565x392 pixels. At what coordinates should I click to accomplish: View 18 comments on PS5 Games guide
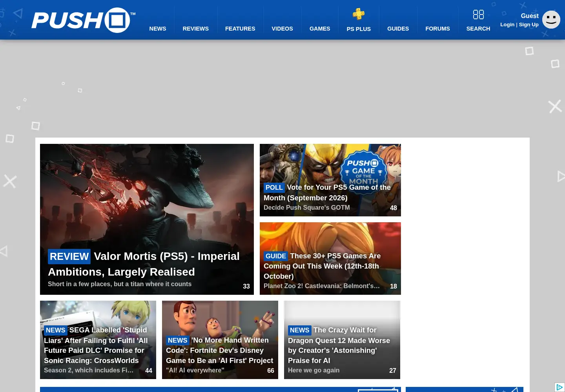pos(394,287)
